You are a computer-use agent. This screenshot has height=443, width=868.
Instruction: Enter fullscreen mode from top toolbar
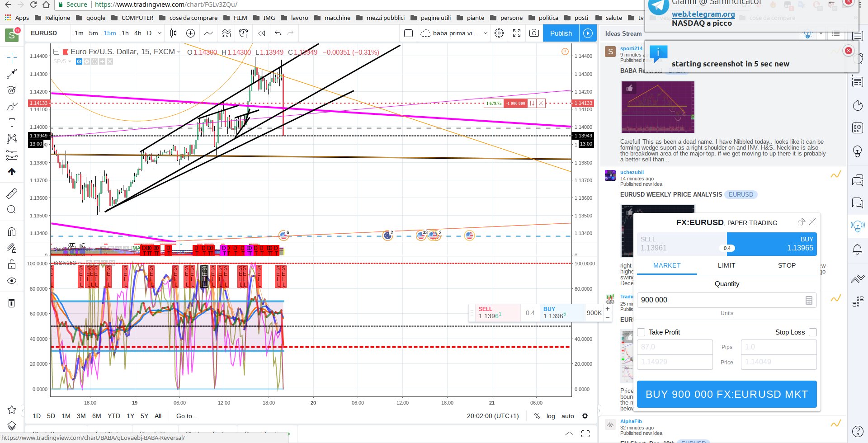[517, 33]
